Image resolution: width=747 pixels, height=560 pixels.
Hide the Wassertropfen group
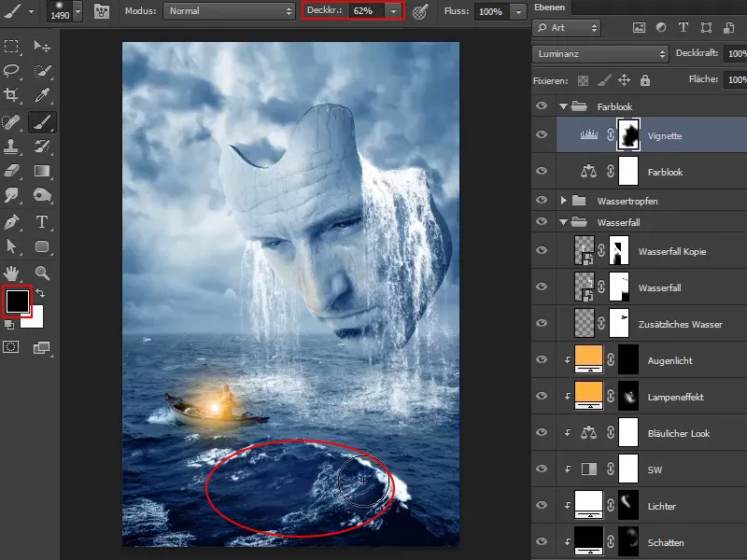point(542,201)
